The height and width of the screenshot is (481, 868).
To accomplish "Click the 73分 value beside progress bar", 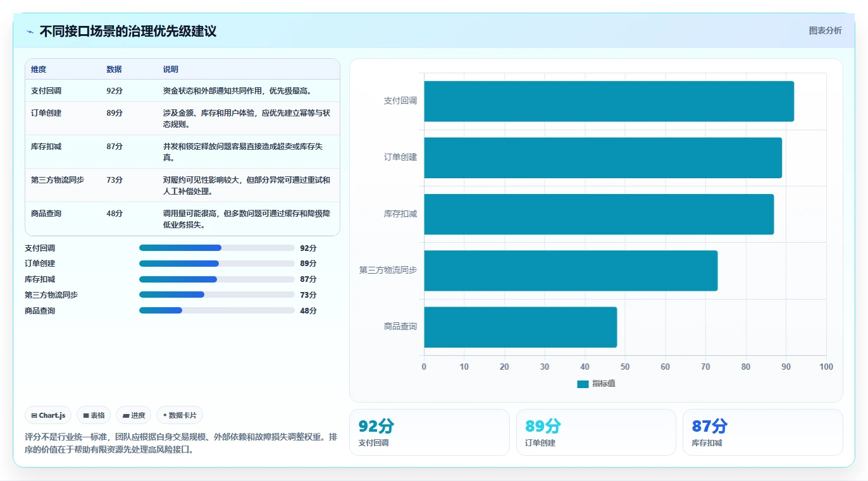I will (x=308, y=295).
